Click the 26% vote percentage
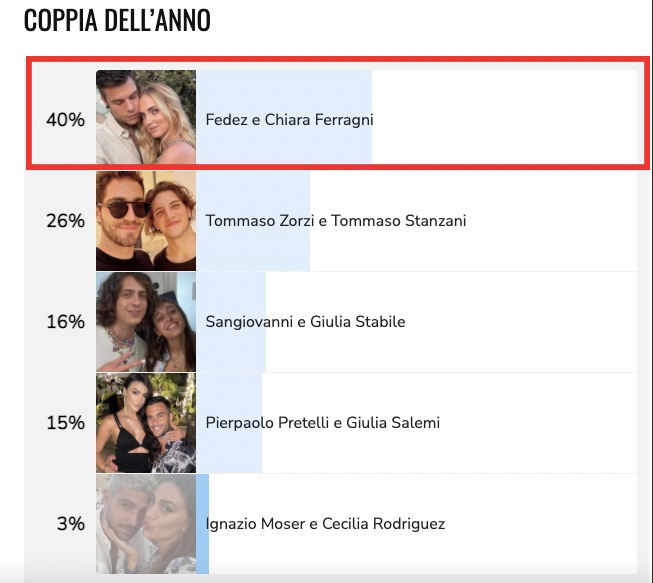The image size is (653, 583). click(x=65, y=221)
